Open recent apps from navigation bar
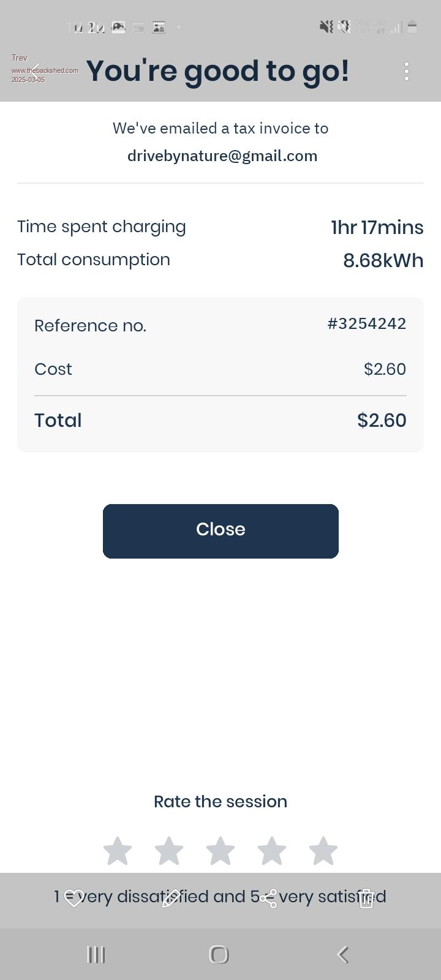 [96, 954]
